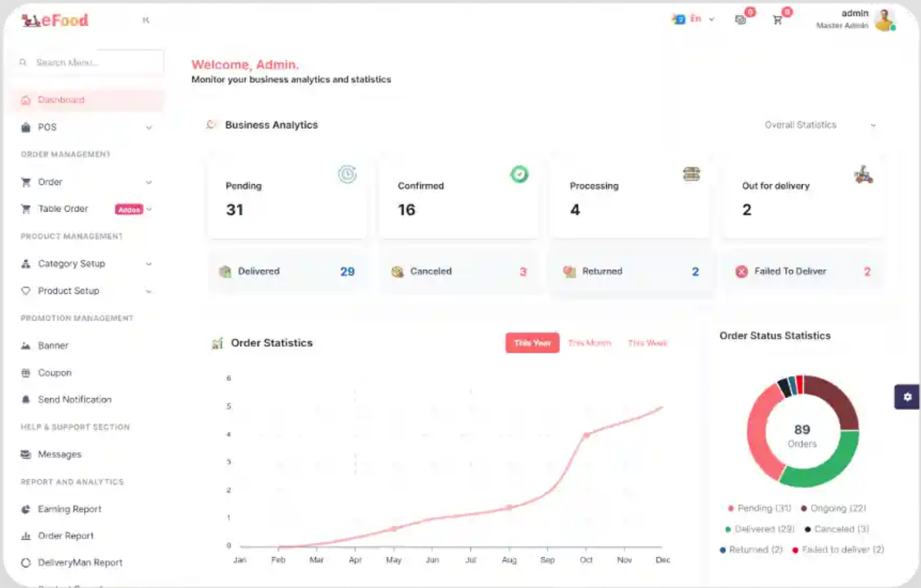Open the shopping cart icon in the header
Image resolution: width=921 pixels, height=588 pixels.
[x=777, y=20]
